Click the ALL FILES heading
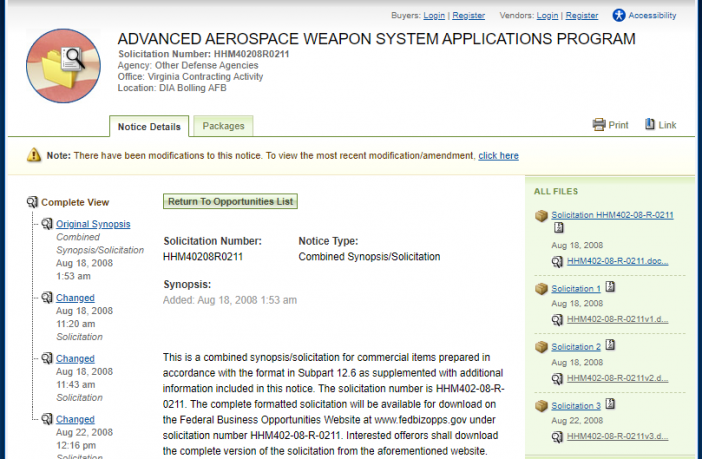The height and width of the screenshot is (459, 702). (x=556, y=192)
